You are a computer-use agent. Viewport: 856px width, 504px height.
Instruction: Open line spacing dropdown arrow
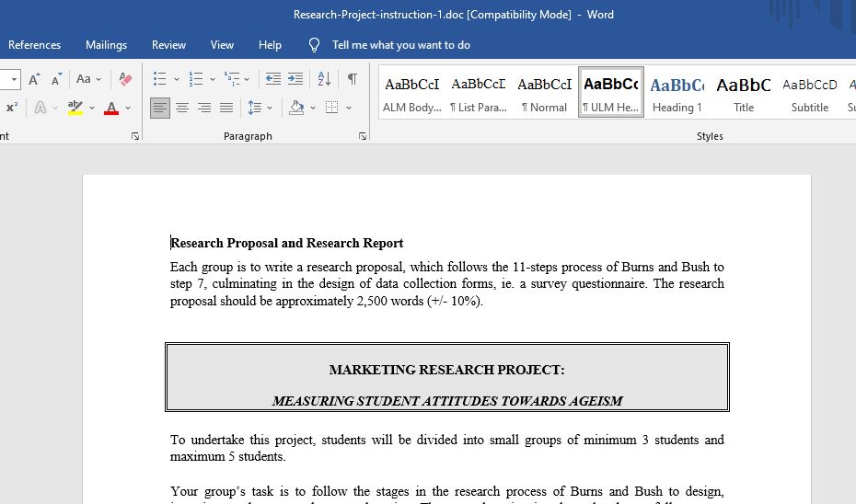coord(270,108)
